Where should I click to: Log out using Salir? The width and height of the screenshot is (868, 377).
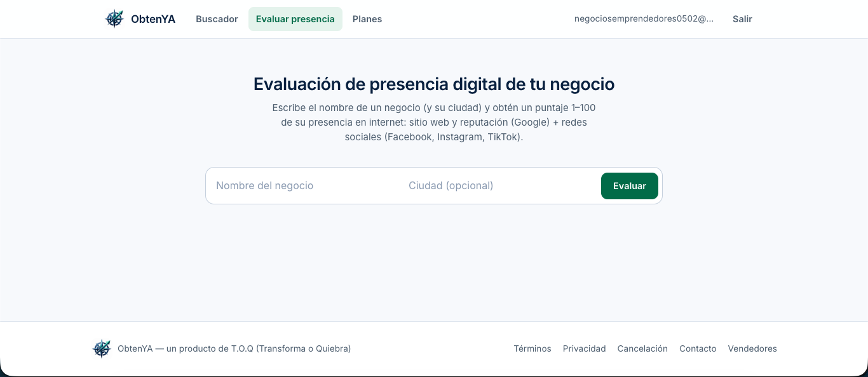(742, 19)
